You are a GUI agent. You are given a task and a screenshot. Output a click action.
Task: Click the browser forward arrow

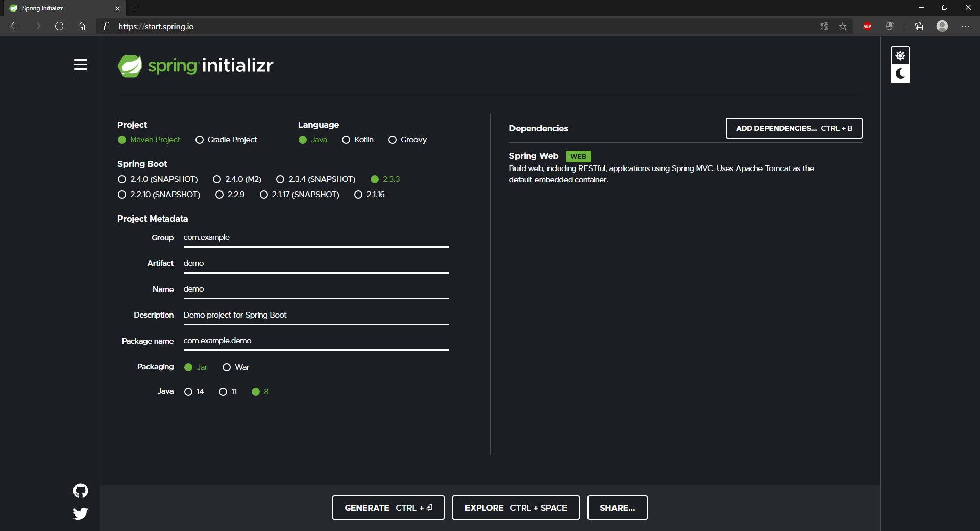pos(37,26)
